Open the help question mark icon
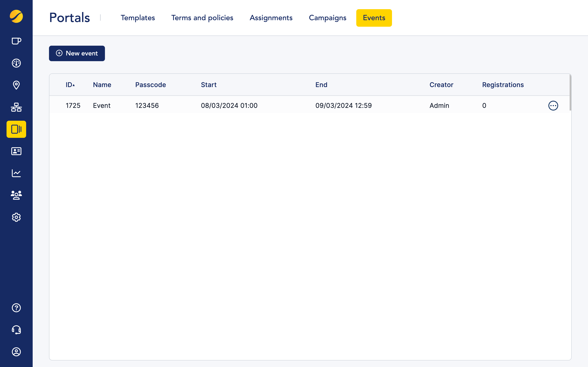 coord(16,308)
